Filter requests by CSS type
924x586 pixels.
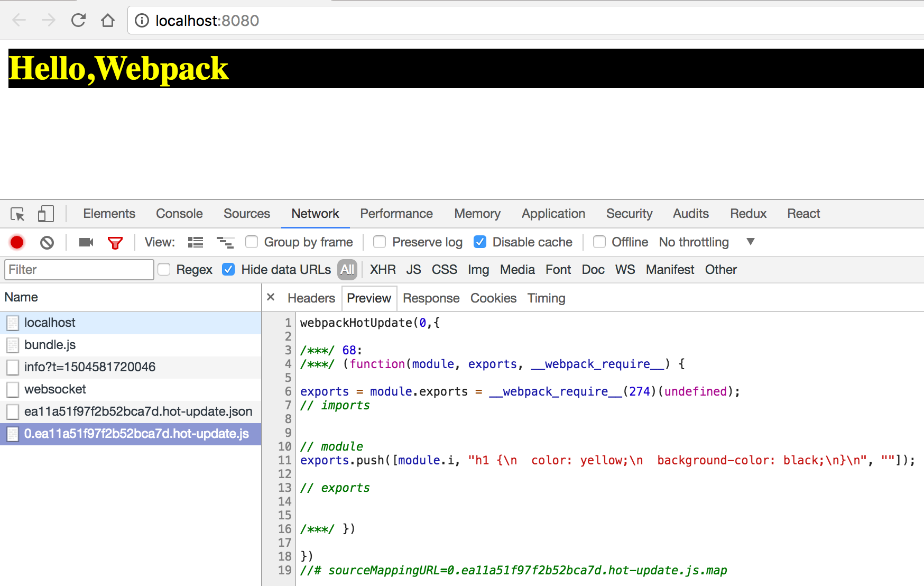click(x=444, y=270)
